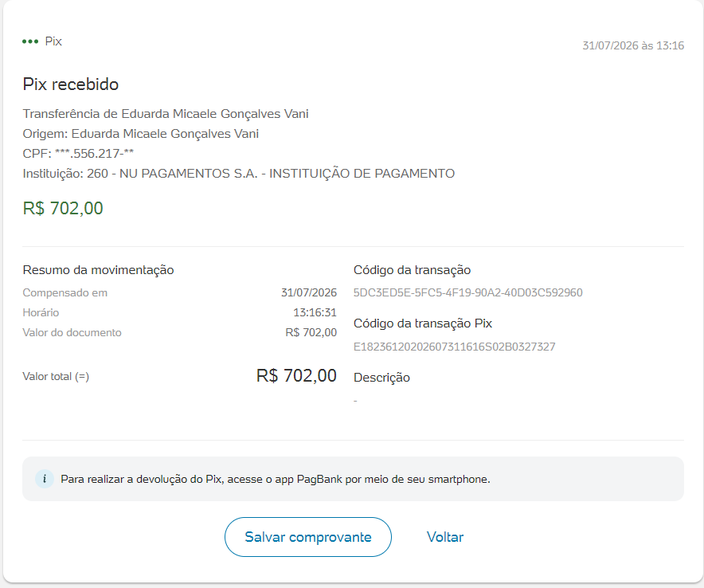This screenshot has height=588, width=704.
Task: Click the Voltar link
Action: [x=445, y=537]
